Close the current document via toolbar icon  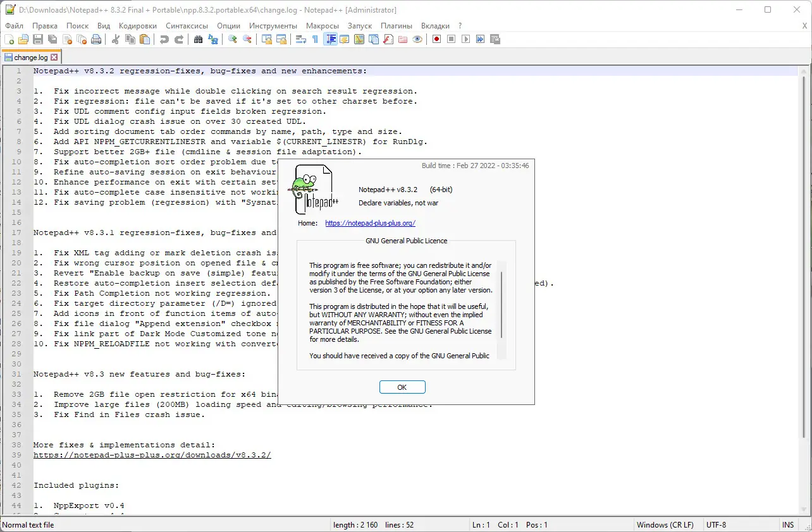(x=67, y=39)
